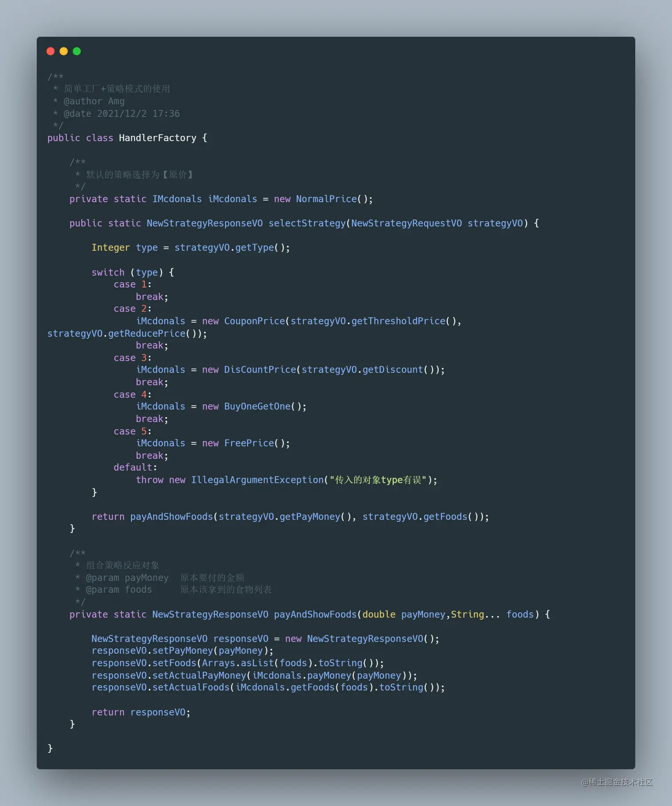This screenshot has width=672, height=806.
Task: Click the yellow minimize dot
Action: pyautogui.click(x=64, y=51)
